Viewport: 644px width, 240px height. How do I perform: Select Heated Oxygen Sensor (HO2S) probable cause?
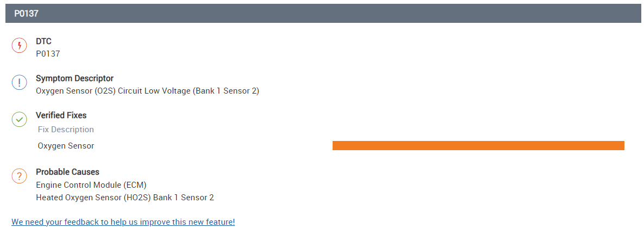pos(124,198)
